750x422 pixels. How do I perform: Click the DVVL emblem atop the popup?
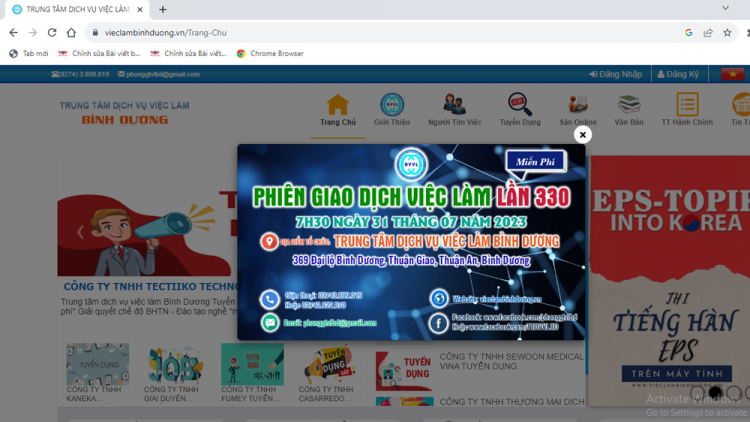point(411,164)
